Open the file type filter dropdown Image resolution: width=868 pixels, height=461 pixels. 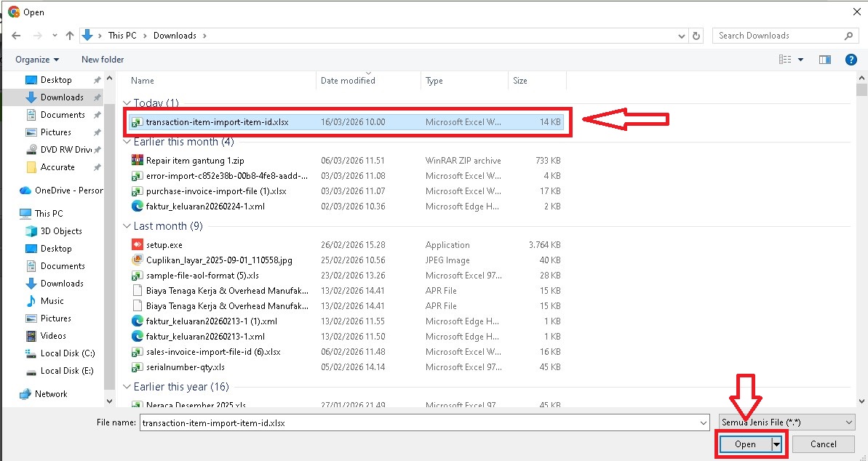click(786, 422)
